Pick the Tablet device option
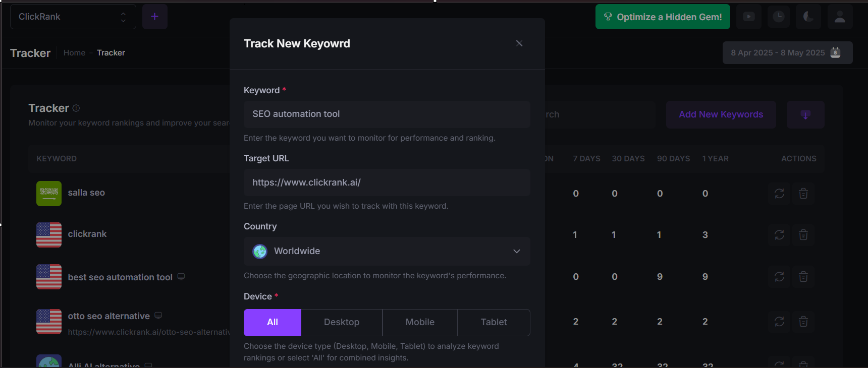868x368 pixels. pos(494,322)
